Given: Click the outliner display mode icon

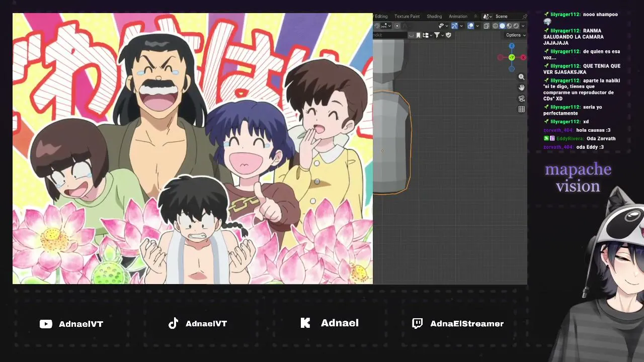Looking at the screenshot, I should (425, 35).
